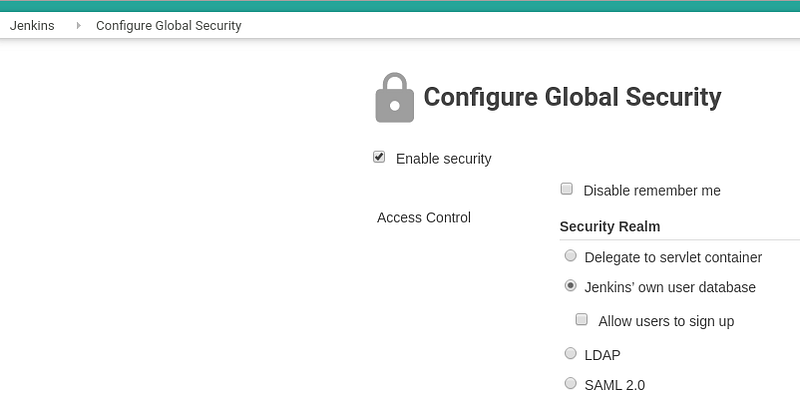Click the 'Delegate to servlet container' label text

pos(673,258)
